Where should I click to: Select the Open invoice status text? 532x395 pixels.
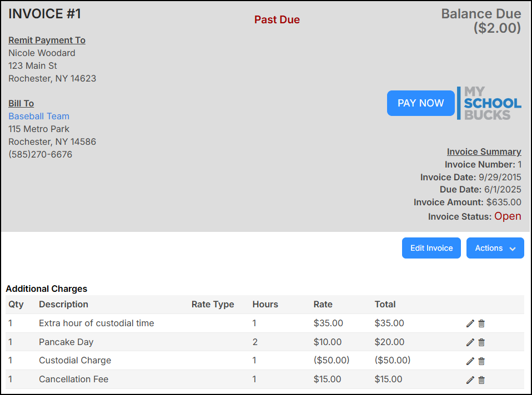[508, 216]
